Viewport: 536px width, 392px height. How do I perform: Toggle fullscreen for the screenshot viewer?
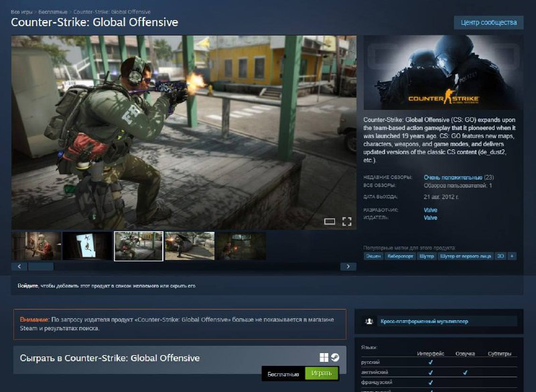pos(347,221)
